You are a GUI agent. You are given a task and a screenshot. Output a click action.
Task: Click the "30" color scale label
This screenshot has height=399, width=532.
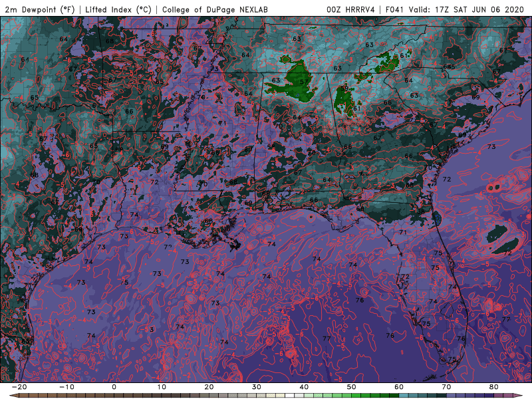pyautogui.click(x=257, y=387)
